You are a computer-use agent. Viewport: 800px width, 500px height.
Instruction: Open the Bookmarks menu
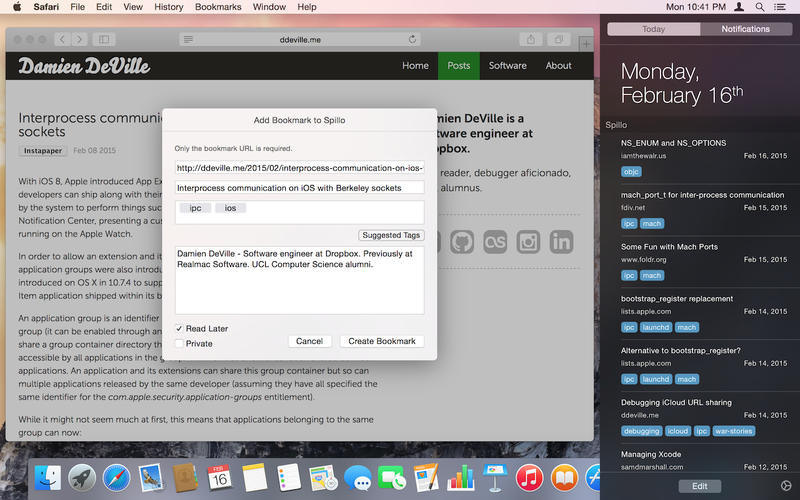click(x=218, y=7)
